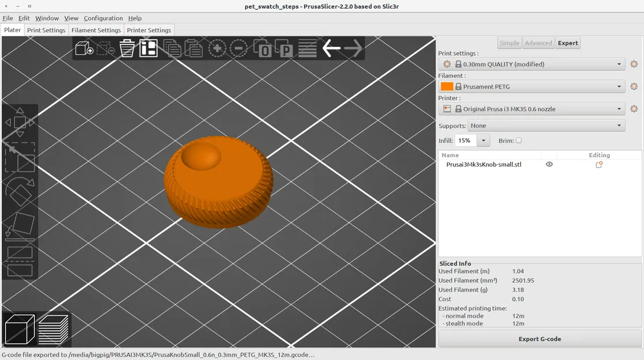Open print settings tab via gear icon

point(634,64)
